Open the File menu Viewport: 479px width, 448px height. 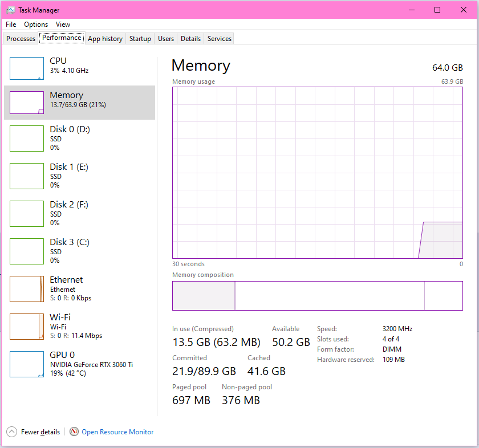11,25
